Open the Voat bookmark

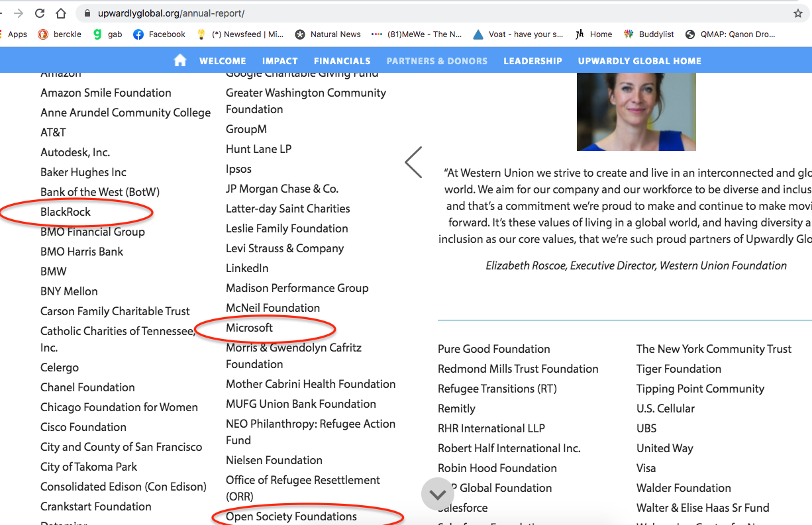519,34
